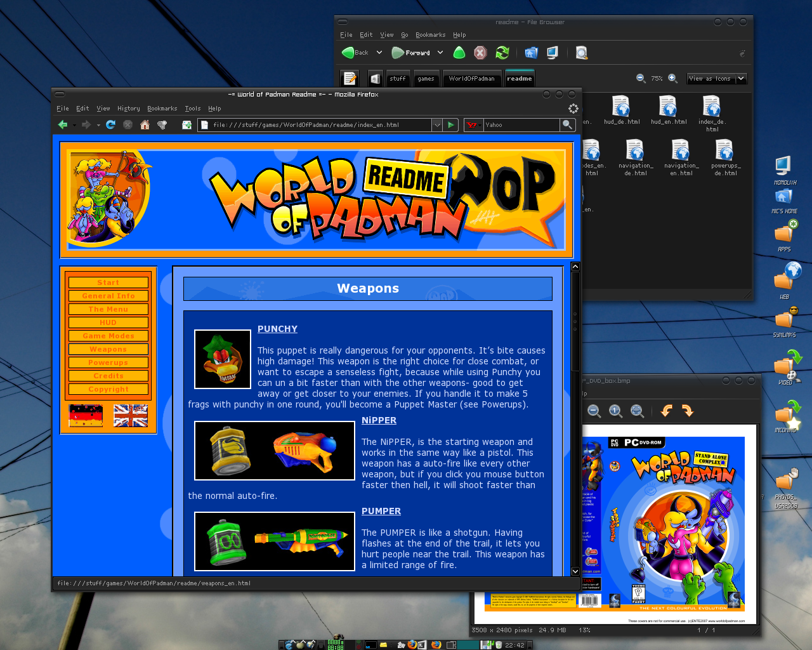Click 'Powerups' navigation button
Image resolution: width=812 pixels, height=650 pixels.
[x=108, y=362]
